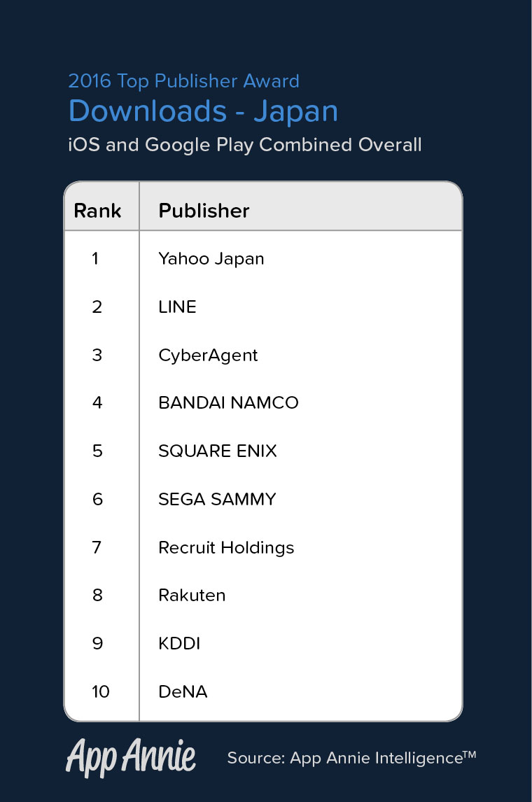Viewport: 532px width, 802px height.
Task: Click the 2016 Top Publisher Award heading
Action: pyautogui.click(x=183, y=81)
